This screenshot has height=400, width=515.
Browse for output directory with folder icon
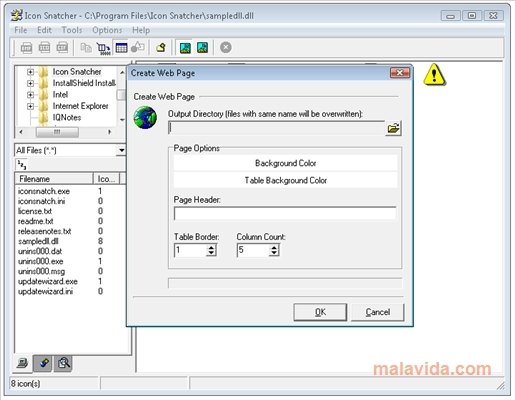click(393, 128)
